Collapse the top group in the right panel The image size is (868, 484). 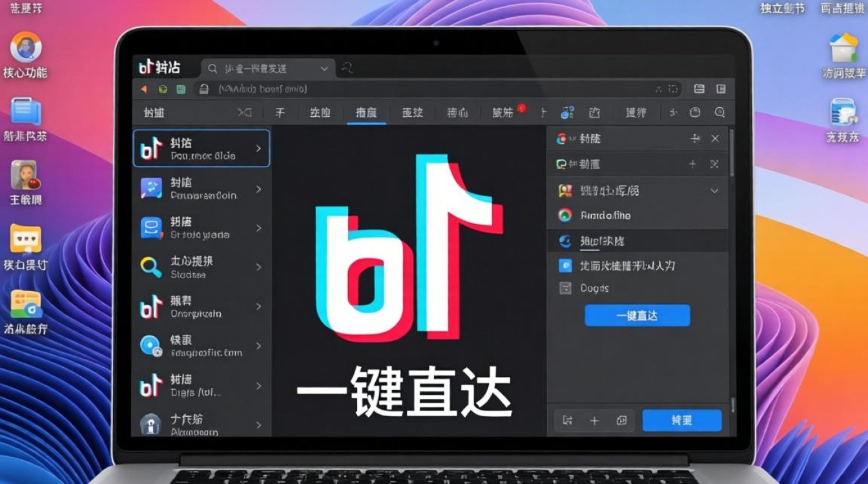714,190
